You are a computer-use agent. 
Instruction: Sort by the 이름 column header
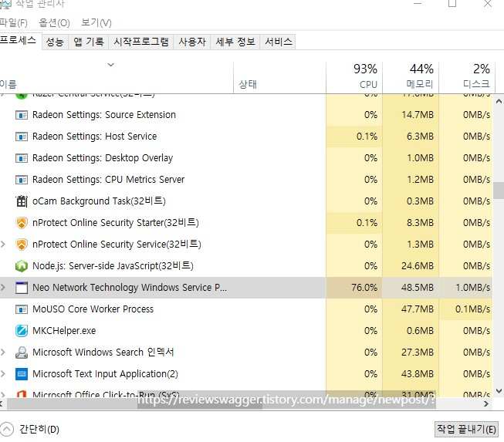coord(117,77)
